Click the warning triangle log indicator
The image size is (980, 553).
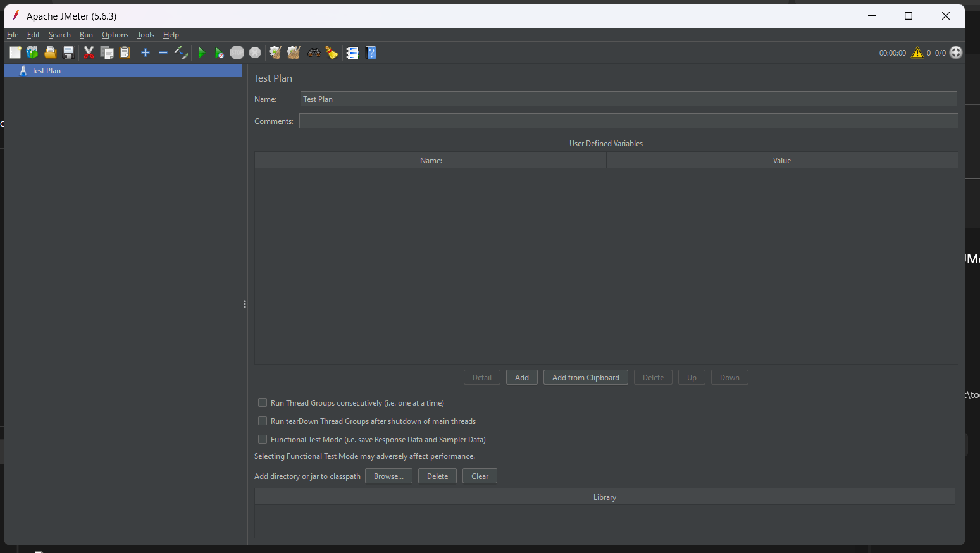pos(917,53)
